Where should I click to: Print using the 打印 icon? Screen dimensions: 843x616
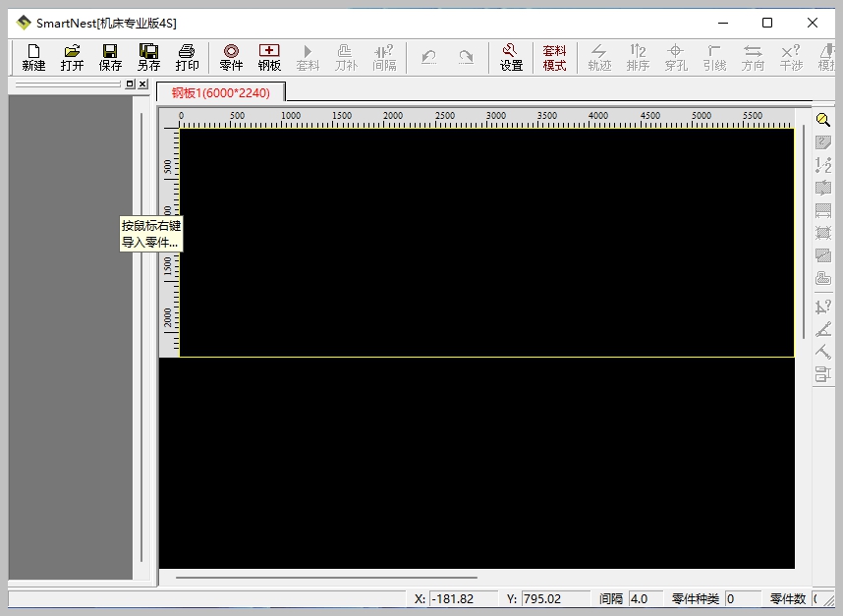coord(187,57)
